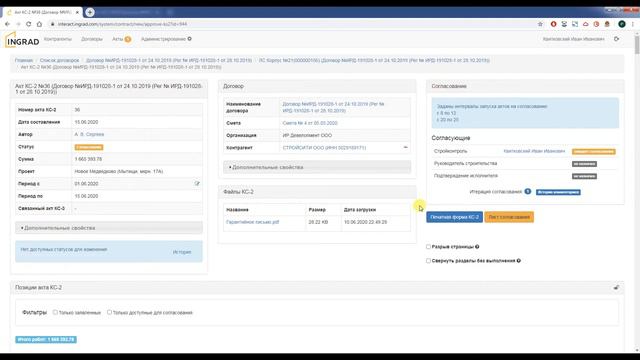Click the orange badge on the Акты menu
The height and width of the screenshot is (360, 640).
click(128, 39)
